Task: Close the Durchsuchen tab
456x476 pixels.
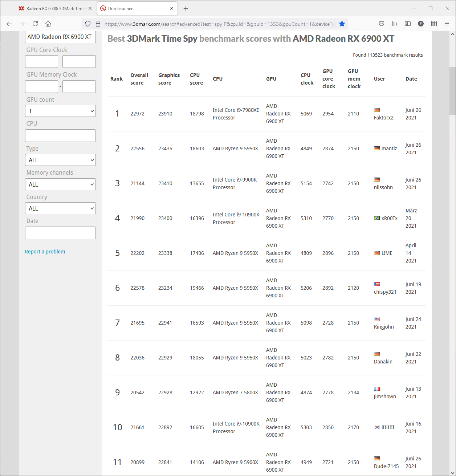Action: 172,8
